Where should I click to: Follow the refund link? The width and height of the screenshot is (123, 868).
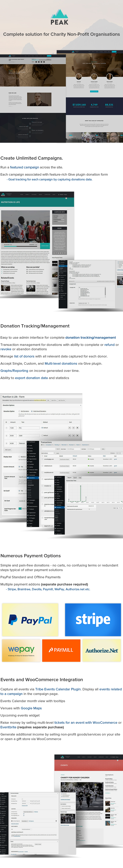(x=109, y=345)
